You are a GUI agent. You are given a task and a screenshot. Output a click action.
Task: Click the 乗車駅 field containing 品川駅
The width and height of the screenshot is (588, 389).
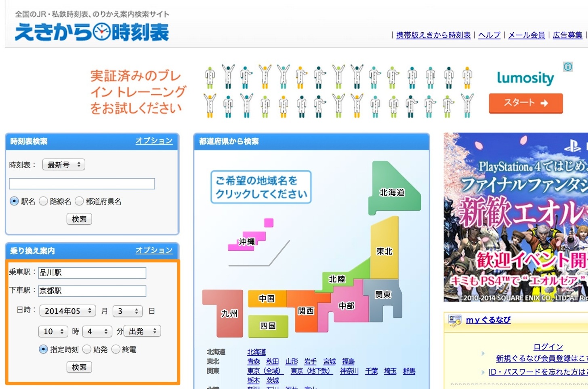pyautogui.click(x=92, y=273)
